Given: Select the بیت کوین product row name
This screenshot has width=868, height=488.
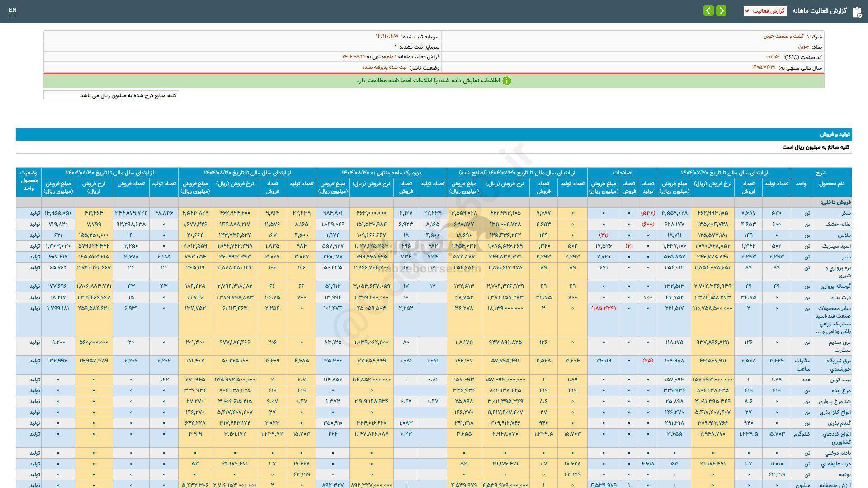Looking at the screenshot, I should click(x=841, y=380).
